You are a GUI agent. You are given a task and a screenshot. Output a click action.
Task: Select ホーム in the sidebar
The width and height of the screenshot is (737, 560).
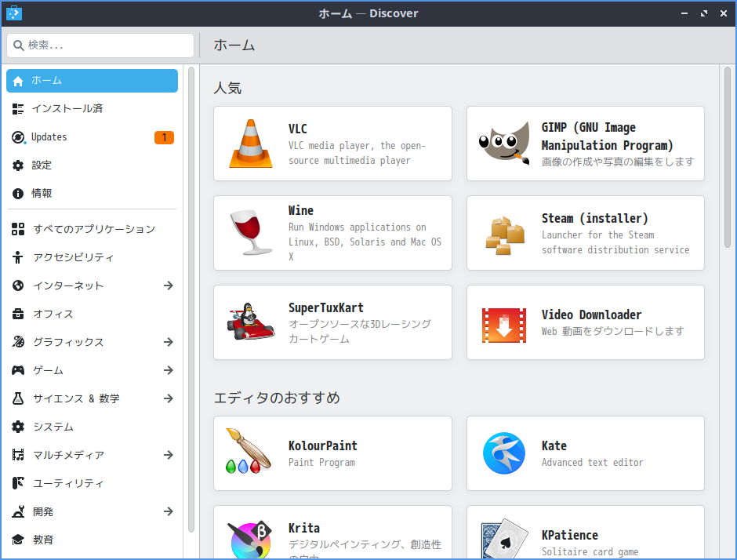(x=93, y=81)
